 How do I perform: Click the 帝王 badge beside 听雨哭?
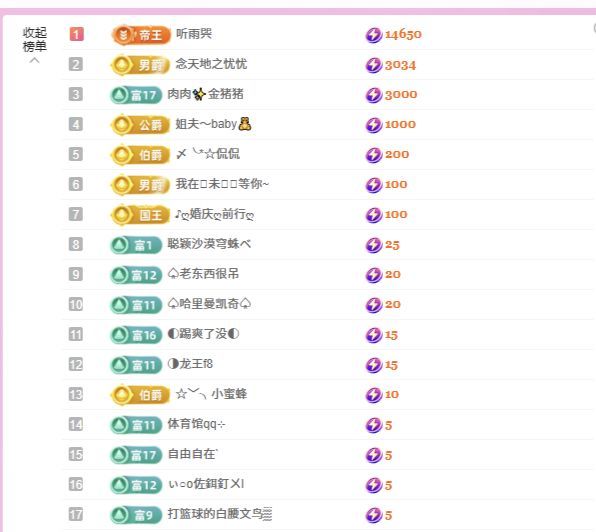pyautogui.click(x=141, y=35)
